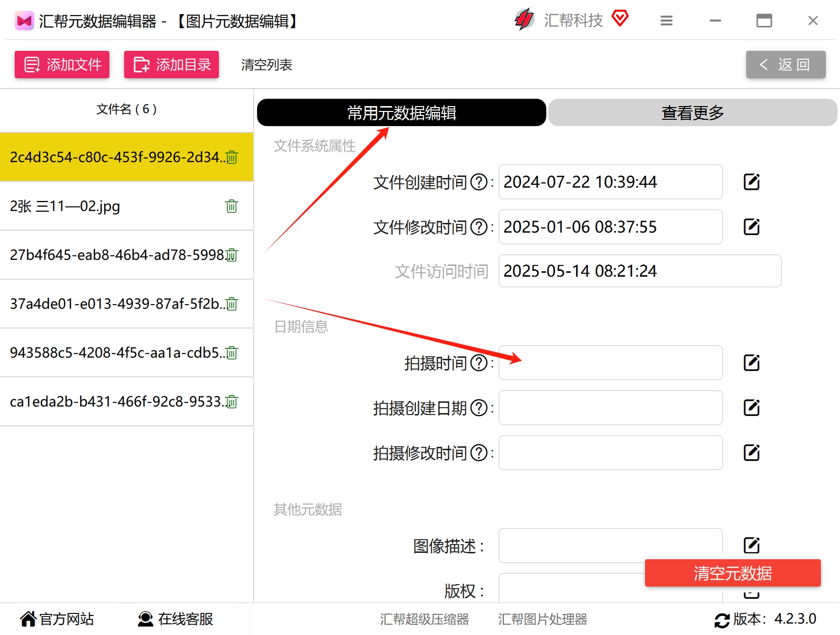Click the 文件名 ( 6 ) column header
Viewport: 840px width, 635px height.
click(x=127, y=109)
